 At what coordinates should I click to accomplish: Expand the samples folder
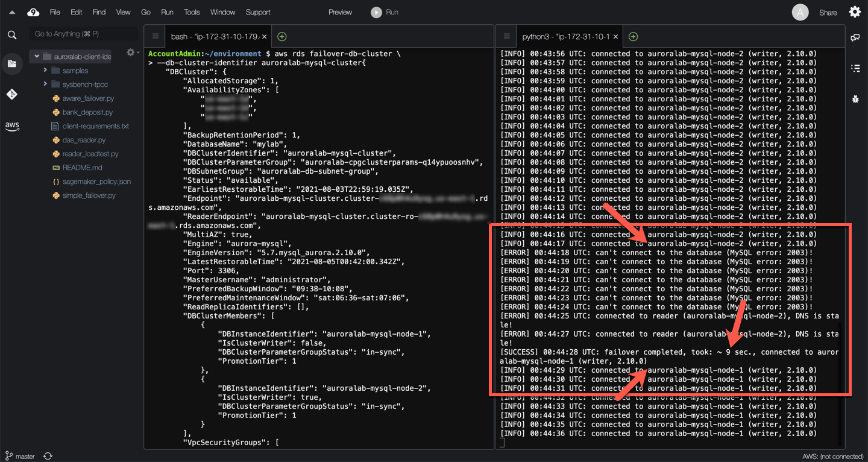click(x=45, y=71)
